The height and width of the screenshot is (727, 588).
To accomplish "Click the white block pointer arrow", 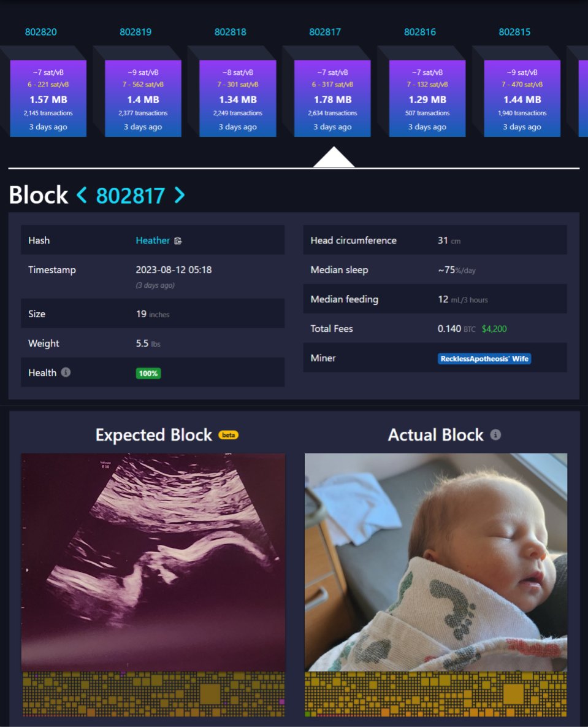I will click(334, 157).
